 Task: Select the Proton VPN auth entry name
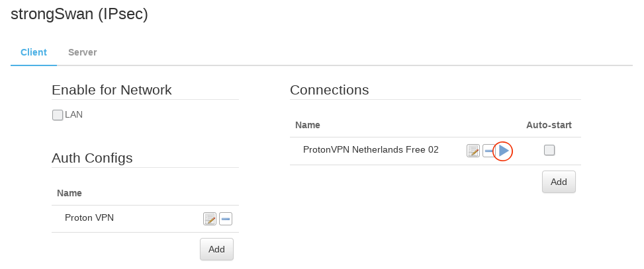click(89, 217)
